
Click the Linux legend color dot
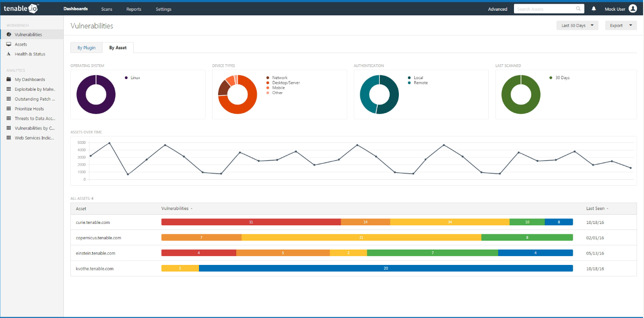[126, 78]
